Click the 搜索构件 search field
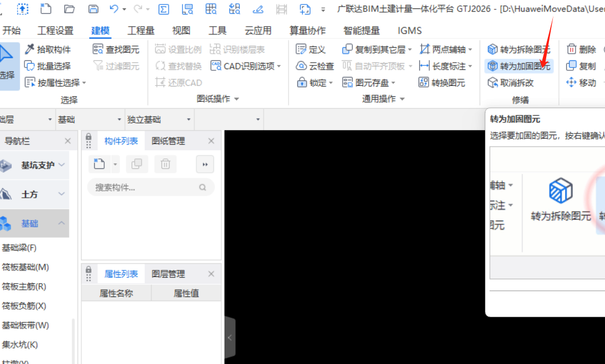The width and height of the screenshot is (605, 364). [151, 187]
